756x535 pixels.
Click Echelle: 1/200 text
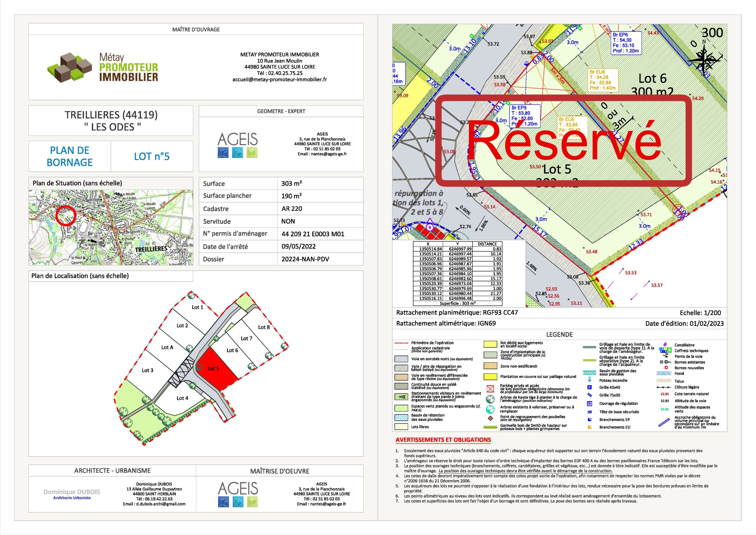(700, 313)
